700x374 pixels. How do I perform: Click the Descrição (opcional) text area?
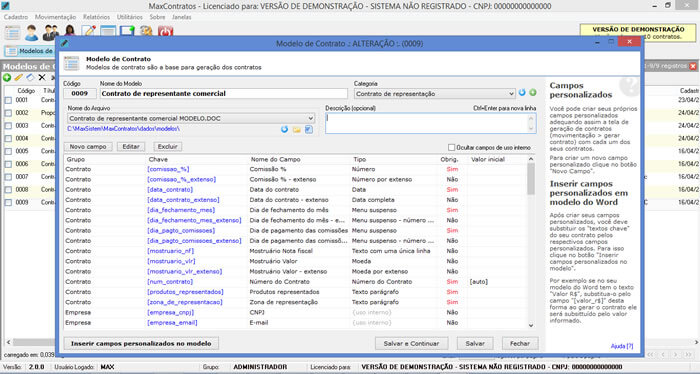(430, 123)
